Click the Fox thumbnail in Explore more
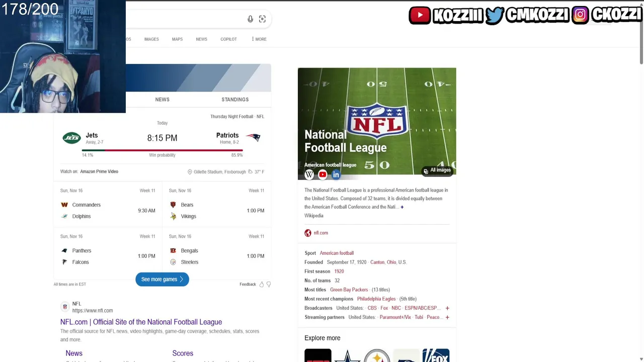 (x=436, y=355)
